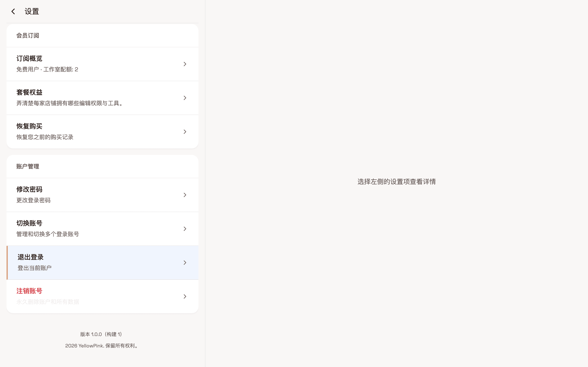
Task: Click the 选择左侧的设置项查看详情 placeholder text
Action: 396,181
